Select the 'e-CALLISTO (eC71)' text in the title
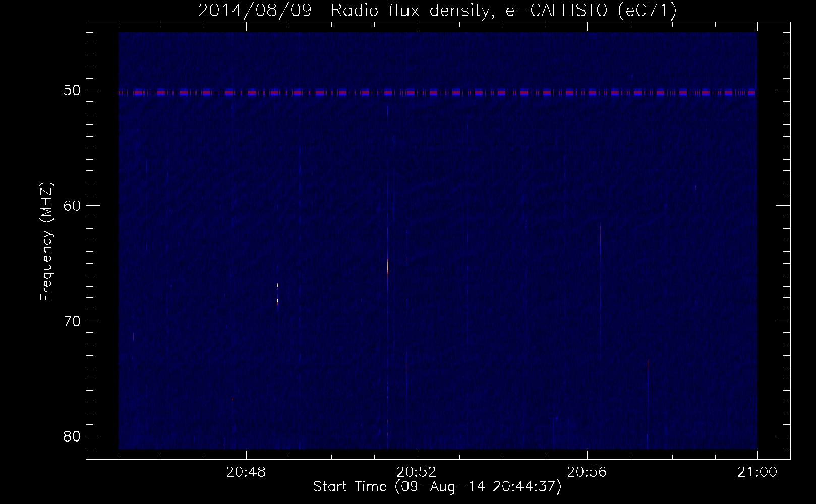The height and width of the screenshot is (504, 816). (591, 11)
